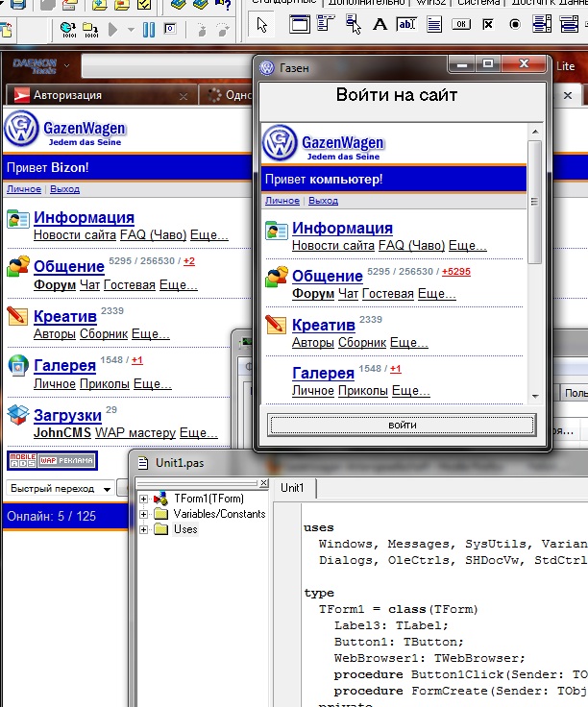588x707 pixels.
Task: Open Гостевая link in Газен window
Action: [x=388, y=294]
